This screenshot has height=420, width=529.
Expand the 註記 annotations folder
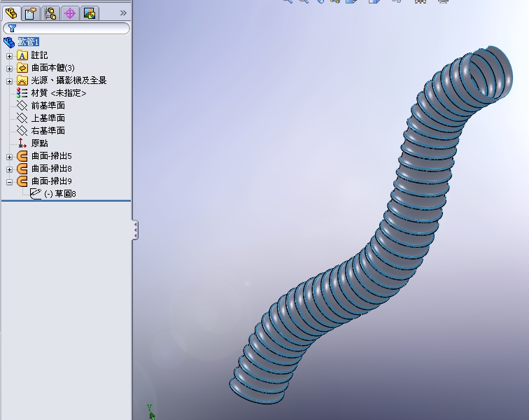10,56
